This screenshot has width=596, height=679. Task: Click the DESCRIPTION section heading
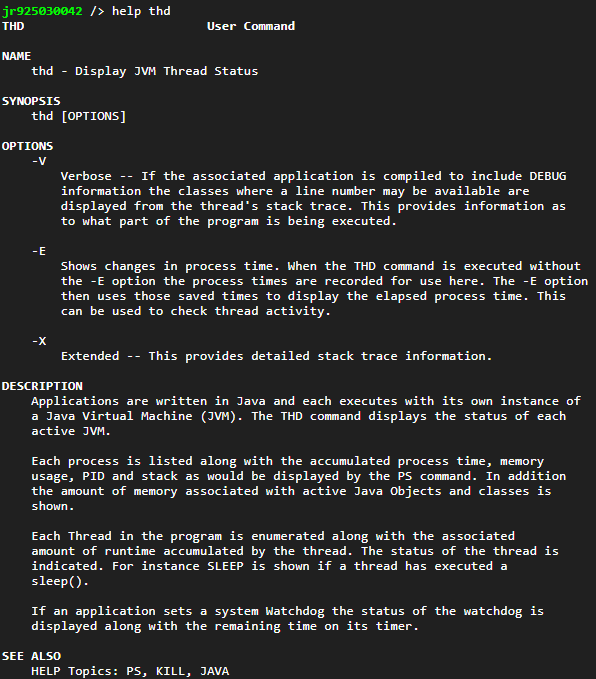tap(42, 386)
